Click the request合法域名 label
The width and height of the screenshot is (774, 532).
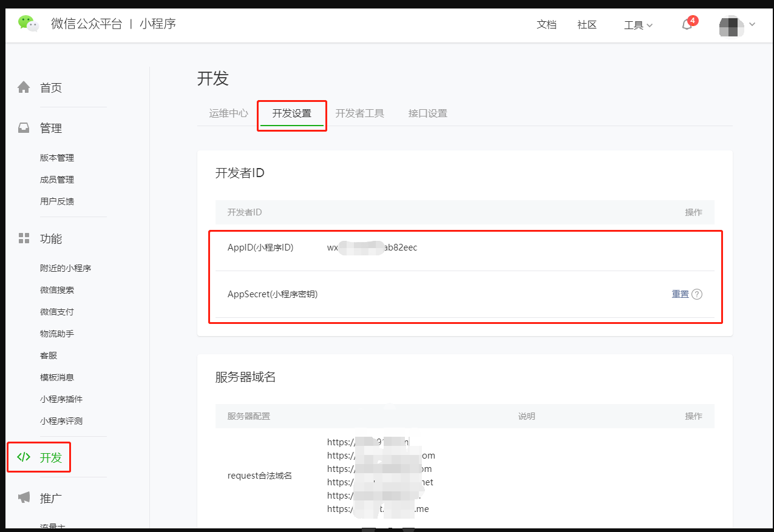coord(260,476)
